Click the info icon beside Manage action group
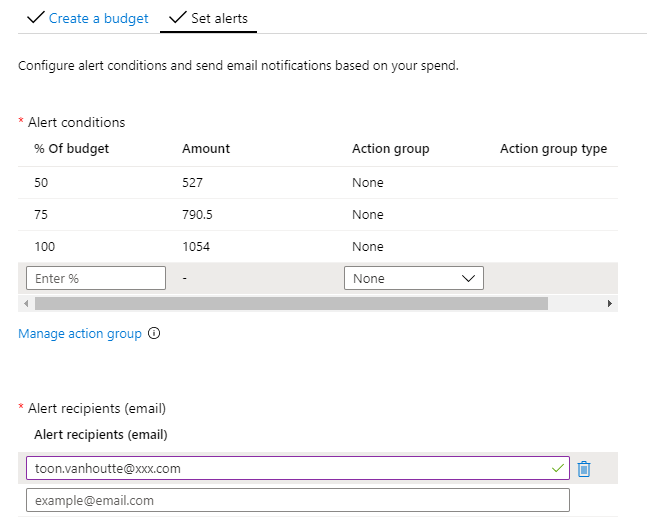Screen dimensions: 647x525 click(154, 334)
